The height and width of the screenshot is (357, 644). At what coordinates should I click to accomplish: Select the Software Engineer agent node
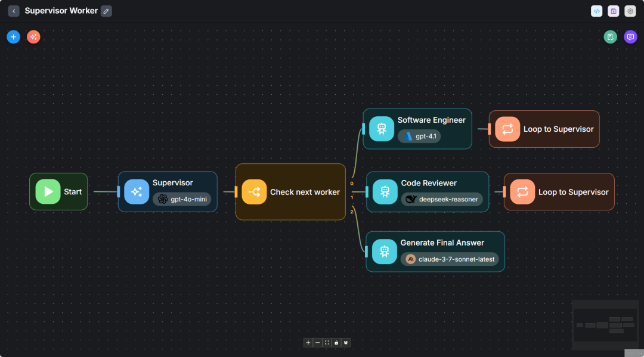(417, 129)
